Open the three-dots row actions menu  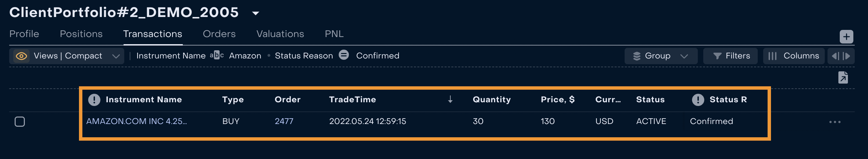pyautogui.click(x=835, y=122)
